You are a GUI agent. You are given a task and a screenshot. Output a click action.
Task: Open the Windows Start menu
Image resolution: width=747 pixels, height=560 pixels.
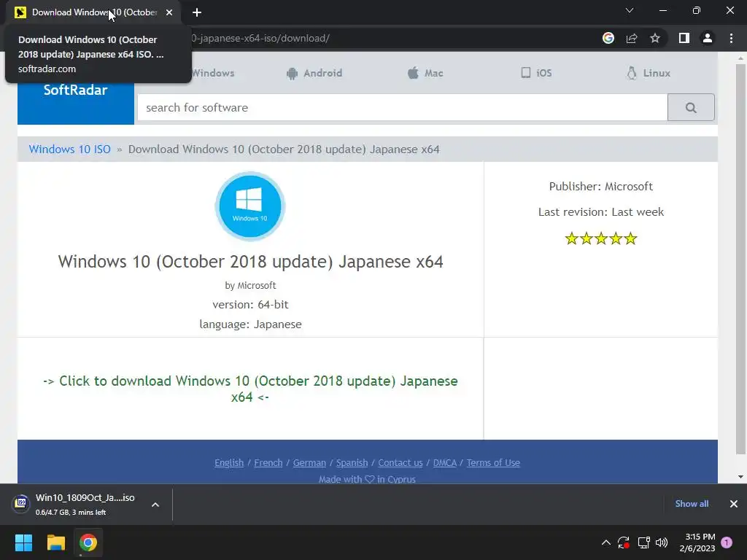tap(23, 542)
